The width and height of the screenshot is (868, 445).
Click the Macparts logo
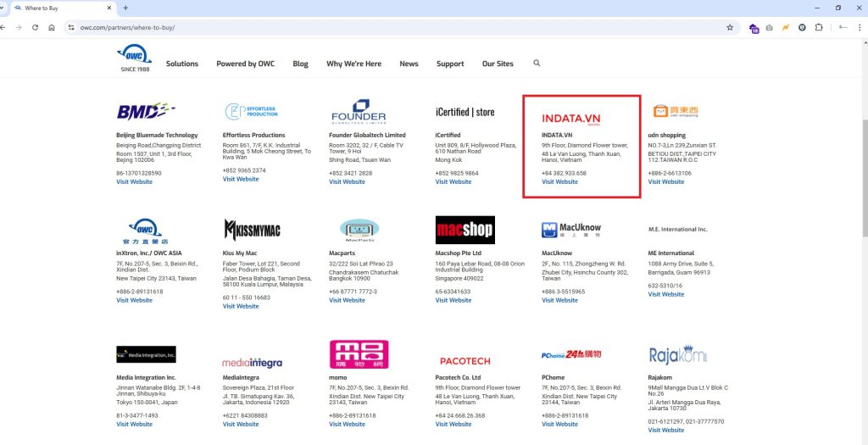[359, 231]
